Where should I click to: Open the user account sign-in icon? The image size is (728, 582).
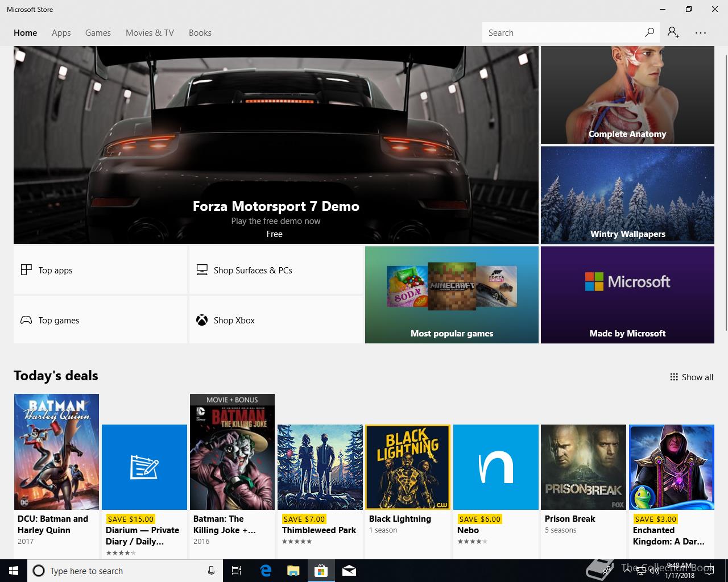673,32
